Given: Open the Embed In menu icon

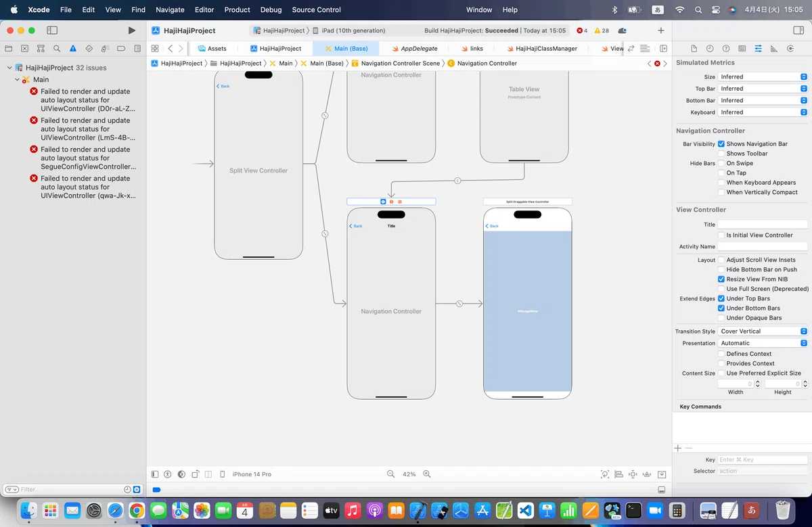Looking at the screenshot, I should (662, 474).
